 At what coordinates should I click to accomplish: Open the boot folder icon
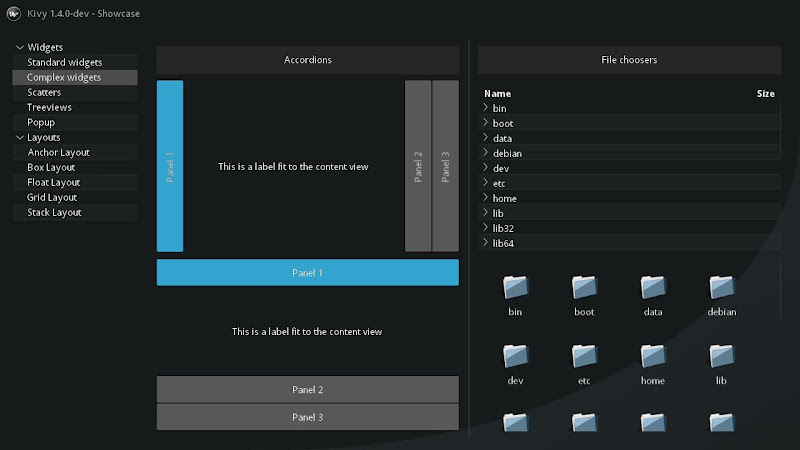584,287
